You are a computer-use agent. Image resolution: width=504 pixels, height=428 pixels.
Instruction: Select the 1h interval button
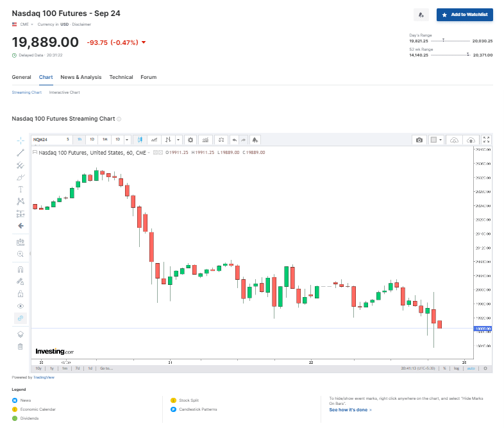[80, 139]
